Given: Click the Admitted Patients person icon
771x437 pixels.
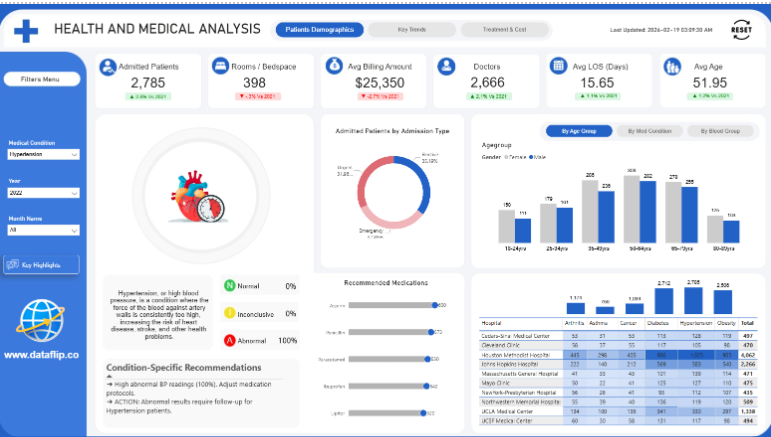Looking at the screenshot, I should 108,66.
